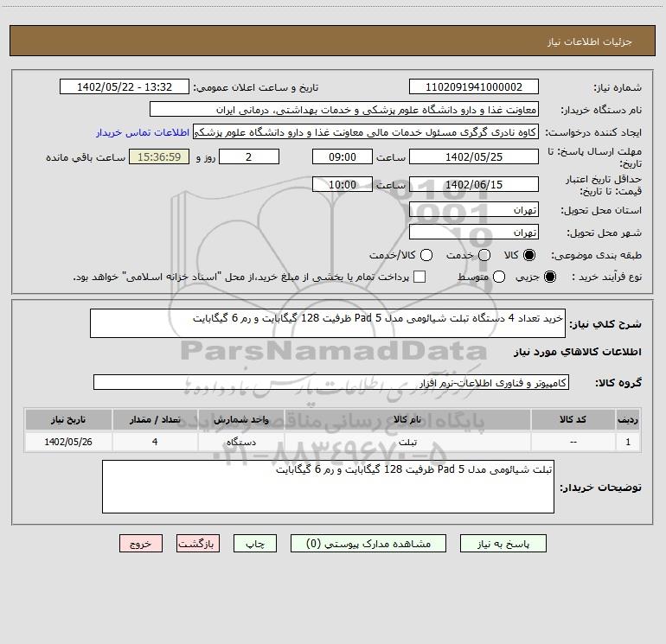Click the شهر محل تحویل field تهران
Screen dimensions: 666x644
point(474,232)
